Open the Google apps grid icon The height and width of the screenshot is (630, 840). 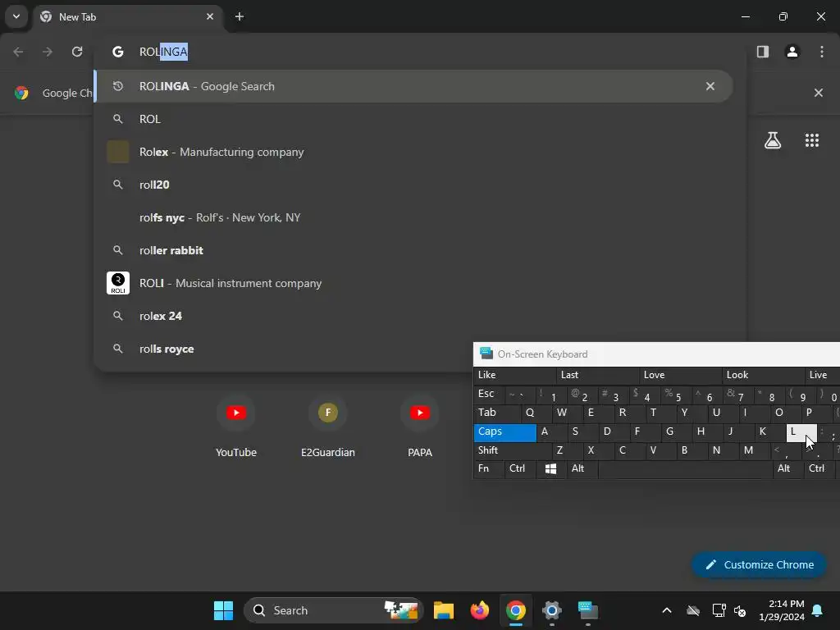point(812,140)
